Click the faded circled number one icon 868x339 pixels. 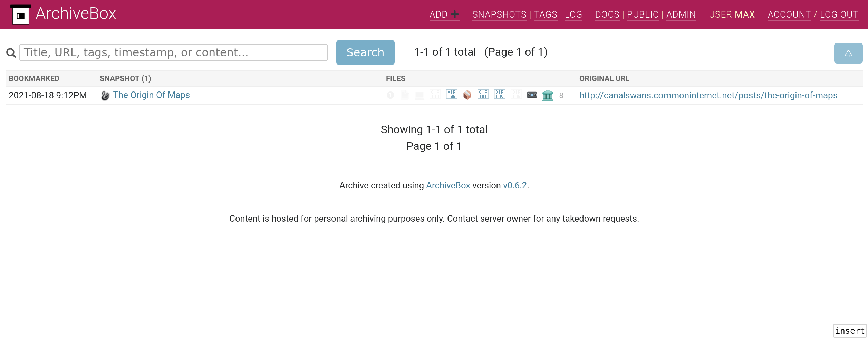pos(390,95)
